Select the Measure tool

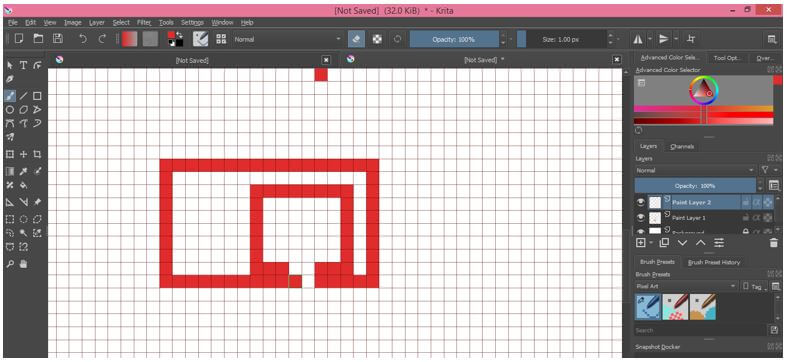(23, 202)
